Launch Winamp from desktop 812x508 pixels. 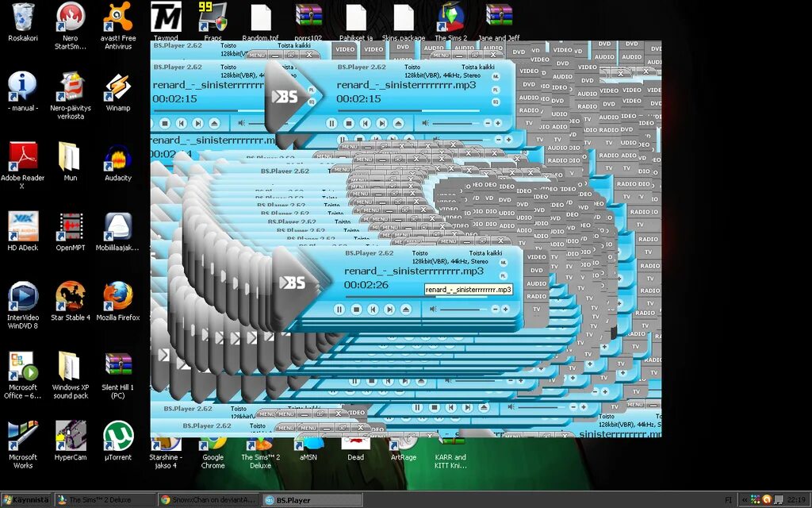(118, 92)
